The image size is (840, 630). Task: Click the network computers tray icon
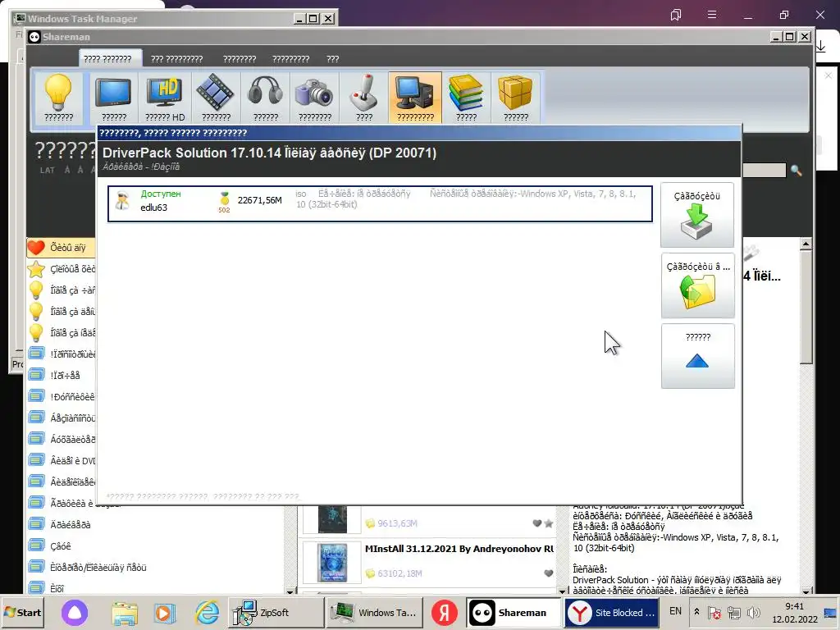tap(734, 612)
